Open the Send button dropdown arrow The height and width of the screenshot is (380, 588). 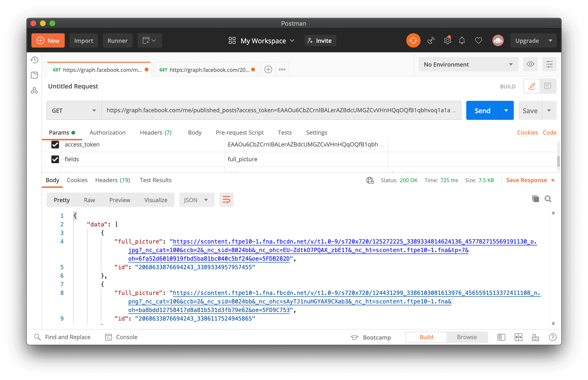(506, 110)
